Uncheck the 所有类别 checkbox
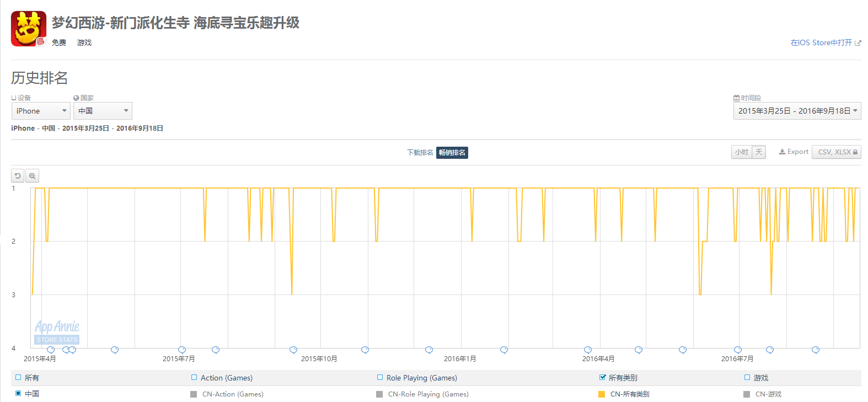Screen dimensions: 868x402 602,377
